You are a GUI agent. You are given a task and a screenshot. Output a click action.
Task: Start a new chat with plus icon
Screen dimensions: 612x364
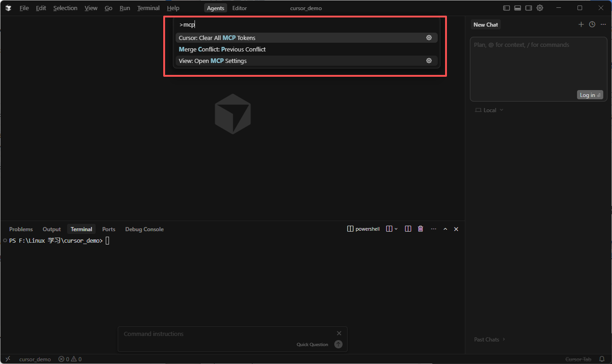click(581, 24)
